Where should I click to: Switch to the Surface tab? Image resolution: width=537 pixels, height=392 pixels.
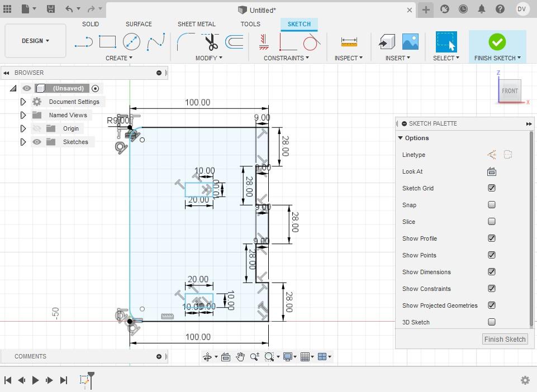[x=139, y=24]
